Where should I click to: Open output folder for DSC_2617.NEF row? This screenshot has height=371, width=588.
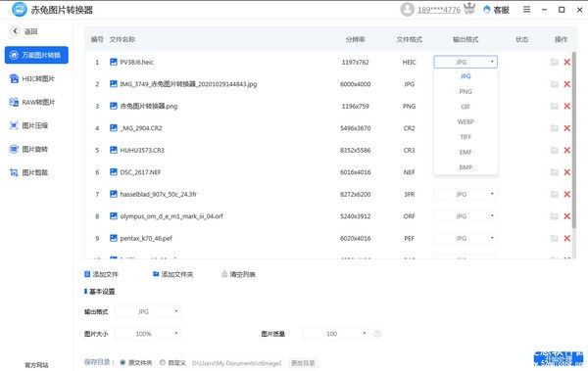[x=555, y=172]
